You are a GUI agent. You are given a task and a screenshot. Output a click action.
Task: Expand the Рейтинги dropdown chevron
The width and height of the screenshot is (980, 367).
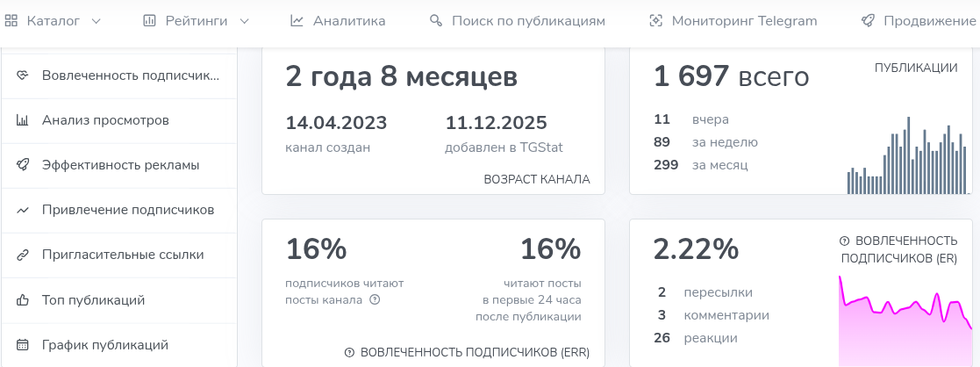pyautogui.click(x=244, y=21)
